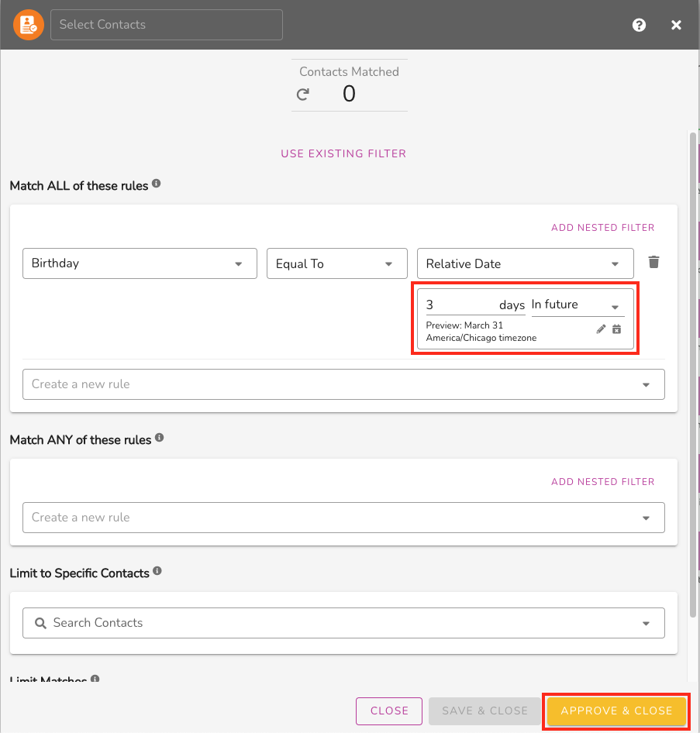The width and height of the screenshot is (700, 733).
Task: Open the In future direction dropdown
Action: (x=578, y=305)
